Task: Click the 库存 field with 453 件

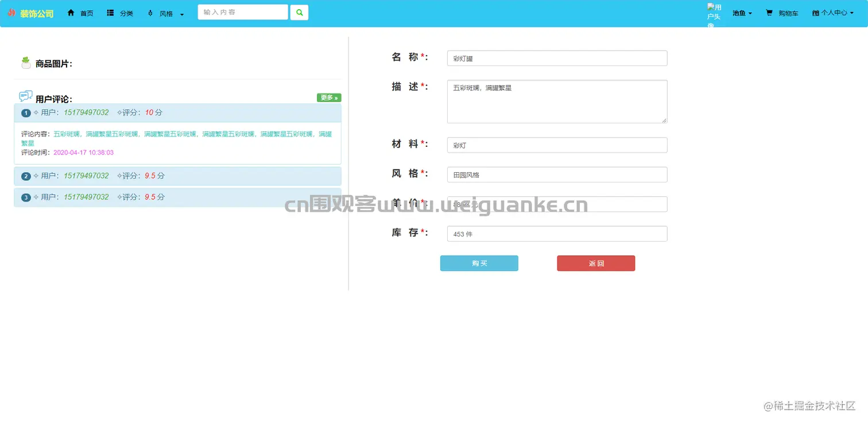Action: point(557,234)
